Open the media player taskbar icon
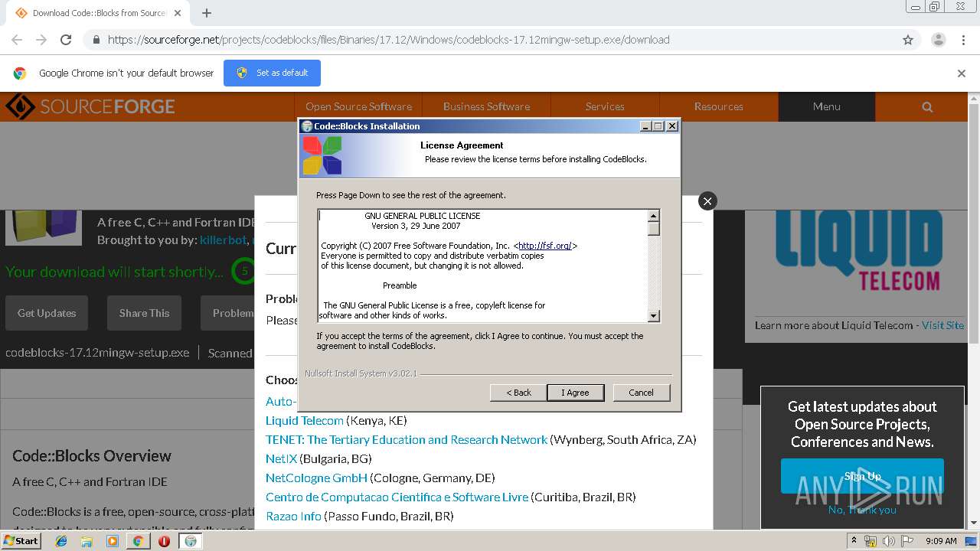980x551 pixels. coord(113,541)
